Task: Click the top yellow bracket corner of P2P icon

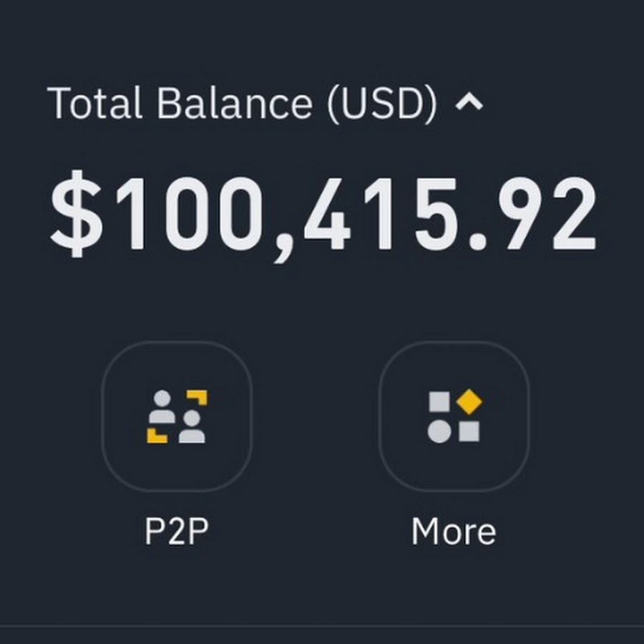Action: coord(197,398)
